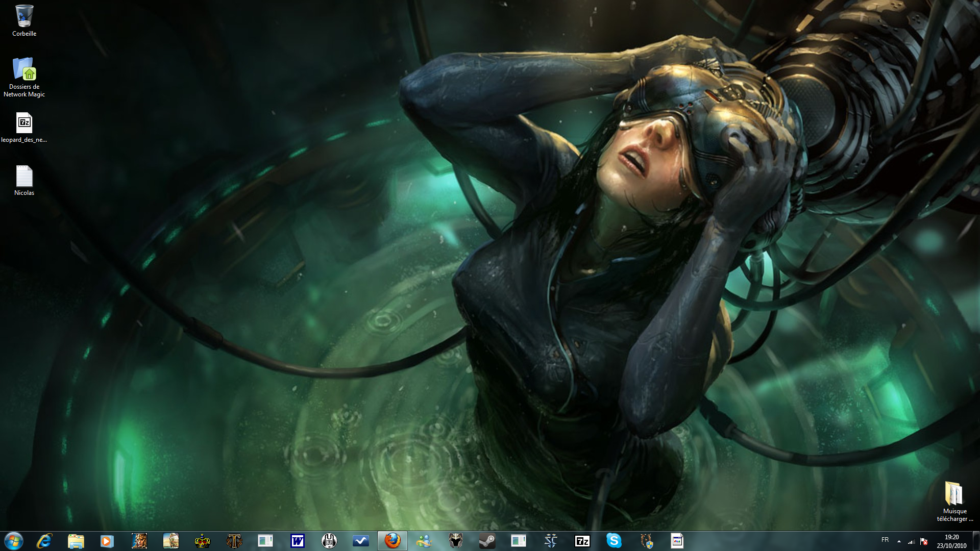Select the Muisque télécharger folder icon
980x551 pixels.
point(954,501)
